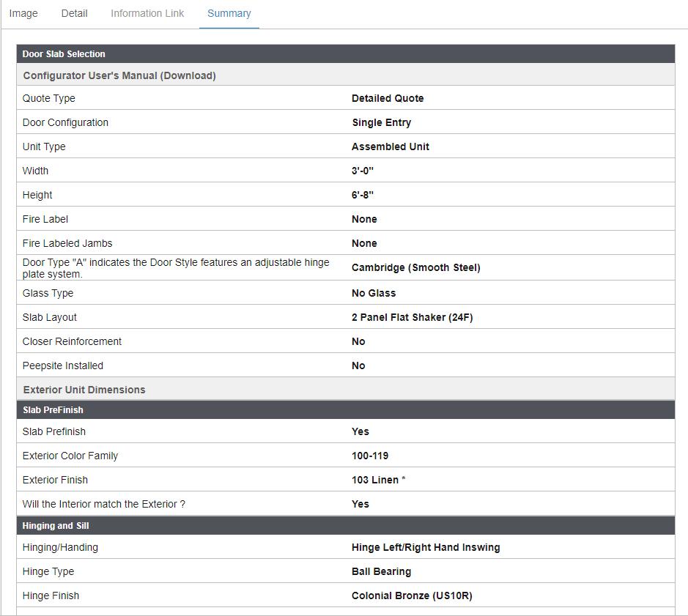Click the Exterior Color Family 100-119 value
Viewport: 688px width, 616px height.
point(370,456)
